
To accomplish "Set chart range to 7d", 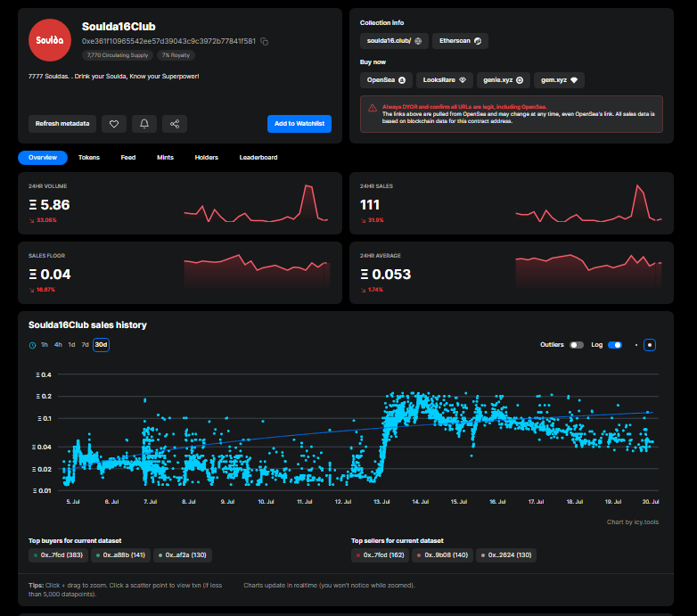I will [x=86, y=345].
